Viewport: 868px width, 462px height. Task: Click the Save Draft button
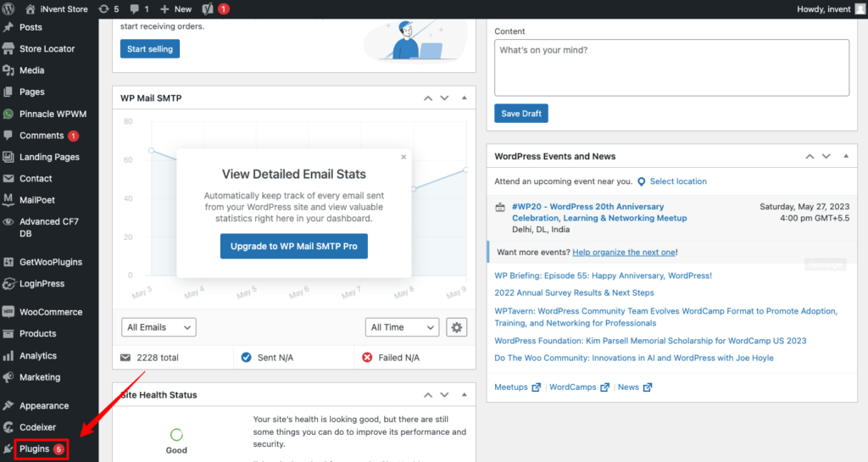[521, 114]
